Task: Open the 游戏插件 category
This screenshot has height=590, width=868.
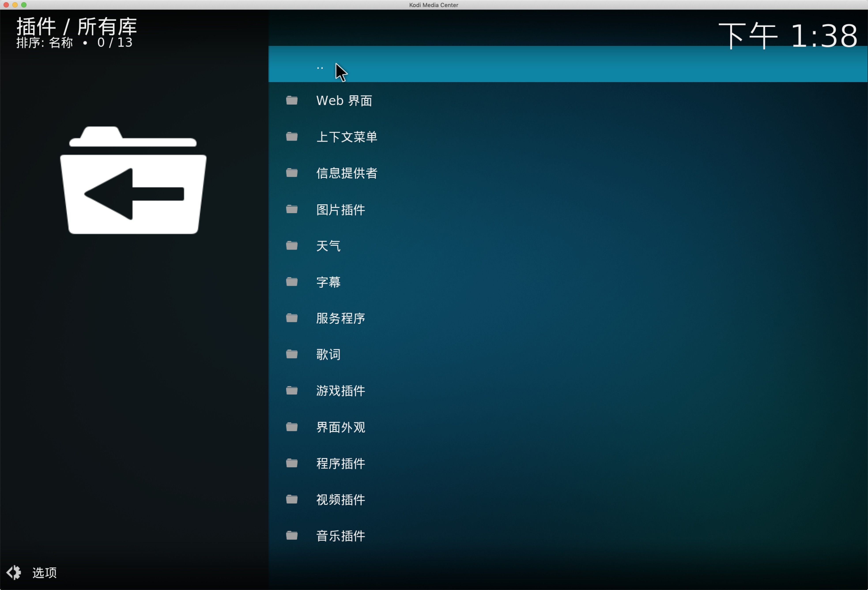Action: pyautogui.click(x=341, y=391)
